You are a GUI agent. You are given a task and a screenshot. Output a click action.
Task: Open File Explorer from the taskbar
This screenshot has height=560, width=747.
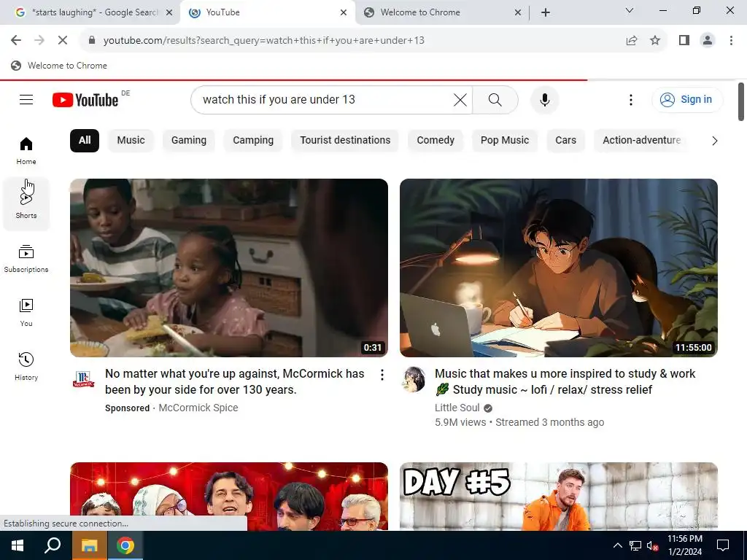[x=89, y=545]
